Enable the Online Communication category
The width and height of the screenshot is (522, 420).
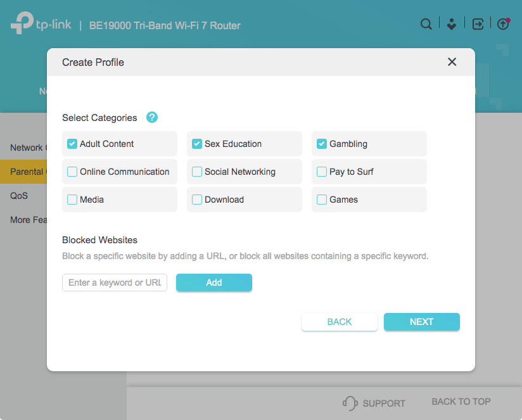tap(72, 172)
